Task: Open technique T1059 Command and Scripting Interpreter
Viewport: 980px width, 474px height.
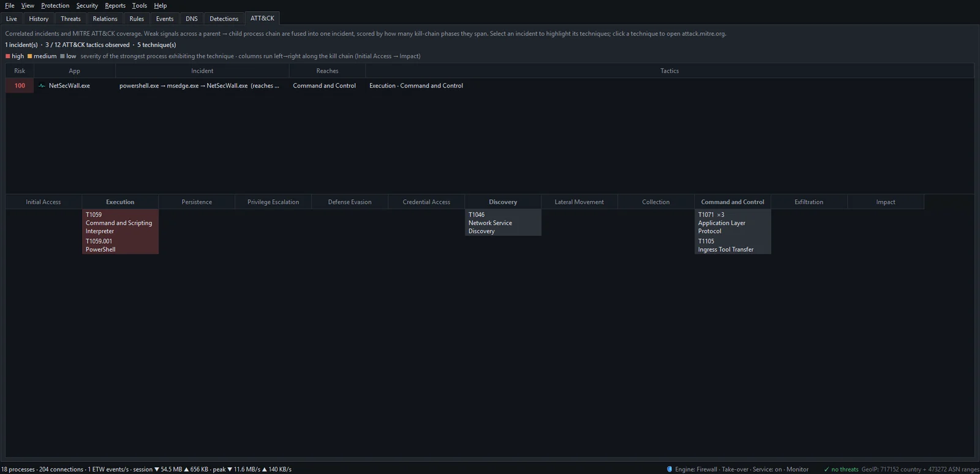Action: [120, 223]
